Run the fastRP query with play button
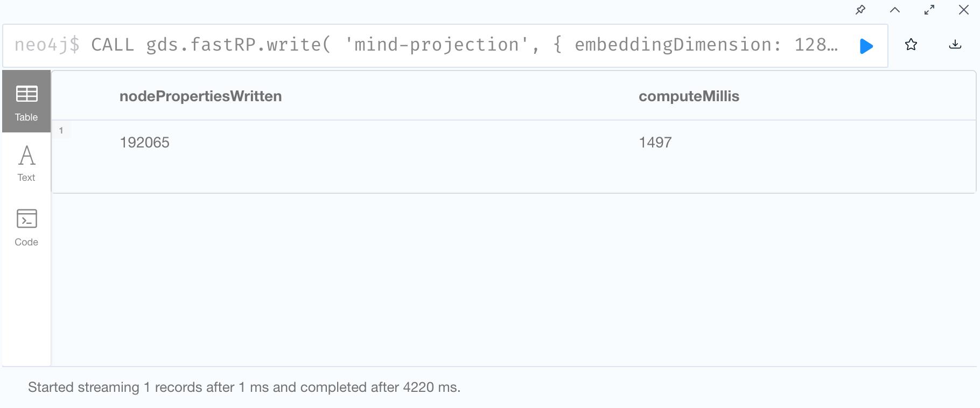Viewport: 980px width, 408px height. tap(866, 46)
